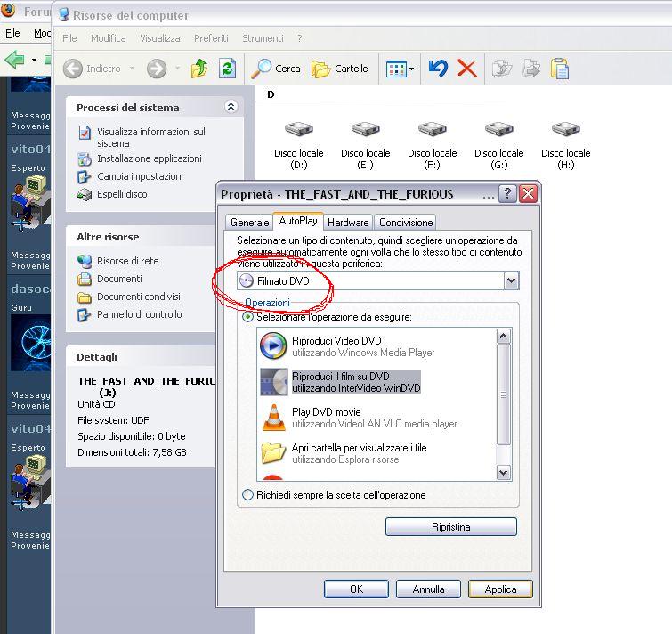Open the Preferiti menu
The image size is (672, 634).
[211, 38]
